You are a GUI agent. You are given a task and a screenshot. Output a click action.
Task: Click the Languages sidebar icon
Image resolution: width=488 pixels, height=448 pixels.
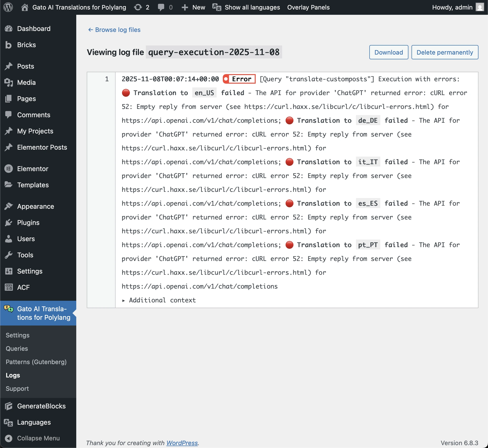pos(9,422)
